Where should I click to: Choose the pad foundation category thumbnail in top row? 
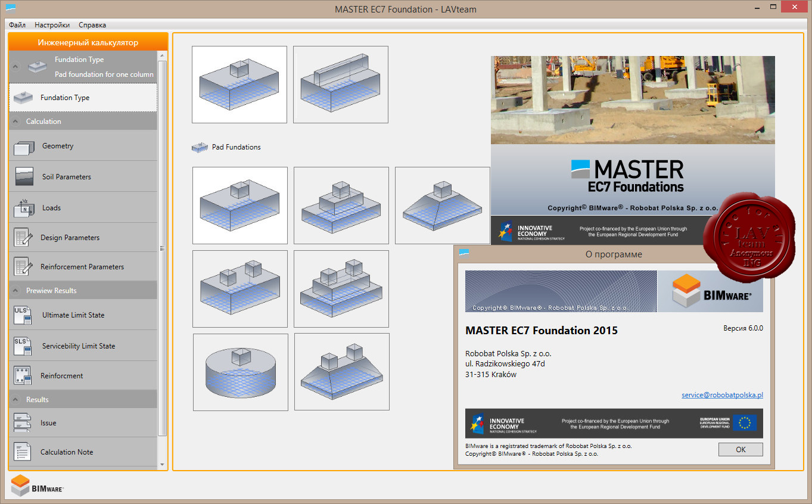pyautogui.click(x=239, y=85)
